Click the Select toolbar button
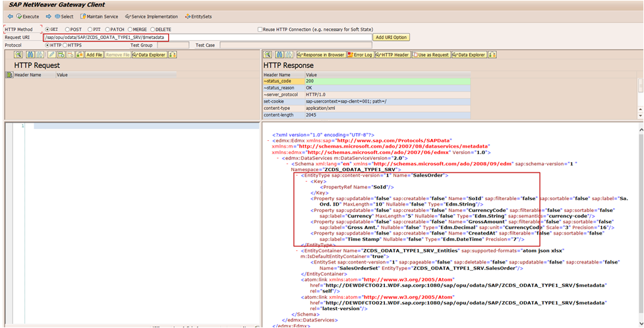Screen dimensions: 644x328 (64, 16)
